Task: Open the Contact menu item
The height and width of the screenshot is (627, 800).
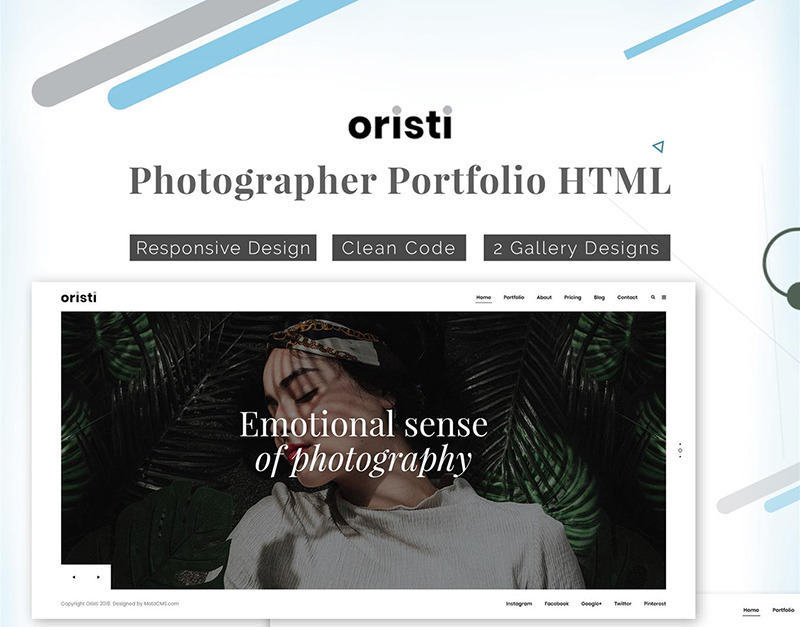Action: tap(627, 297)
